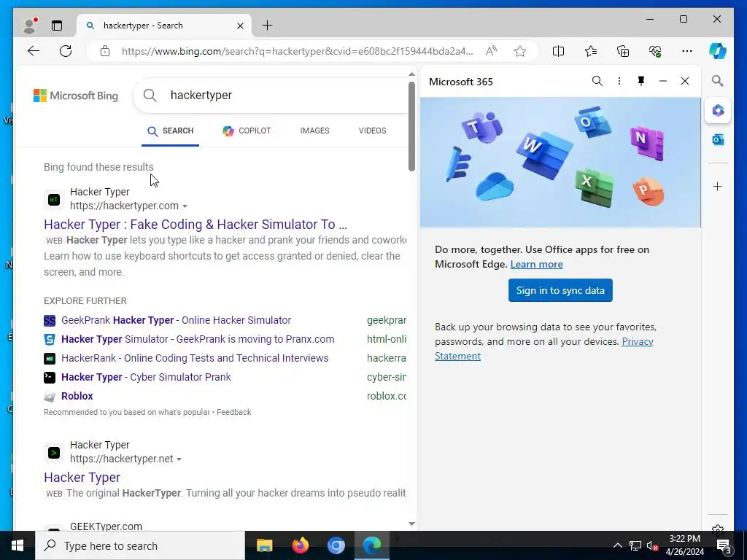Search inside Microsoft 365 panel
This screenshot has width=747, height=560.
coord(597,82)
